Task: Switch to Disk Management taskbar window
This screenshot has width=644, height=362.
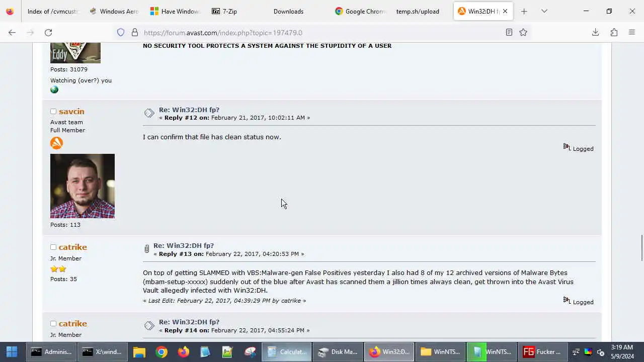Action: click(x=338, y=352)
